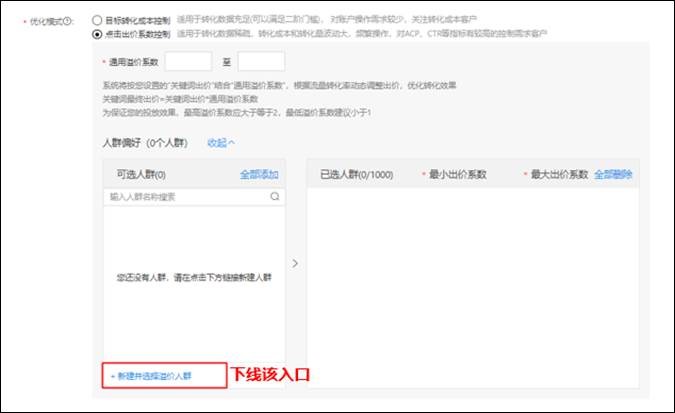Click the 人群偏好 (0个人群) label

(x=147, y=143)
